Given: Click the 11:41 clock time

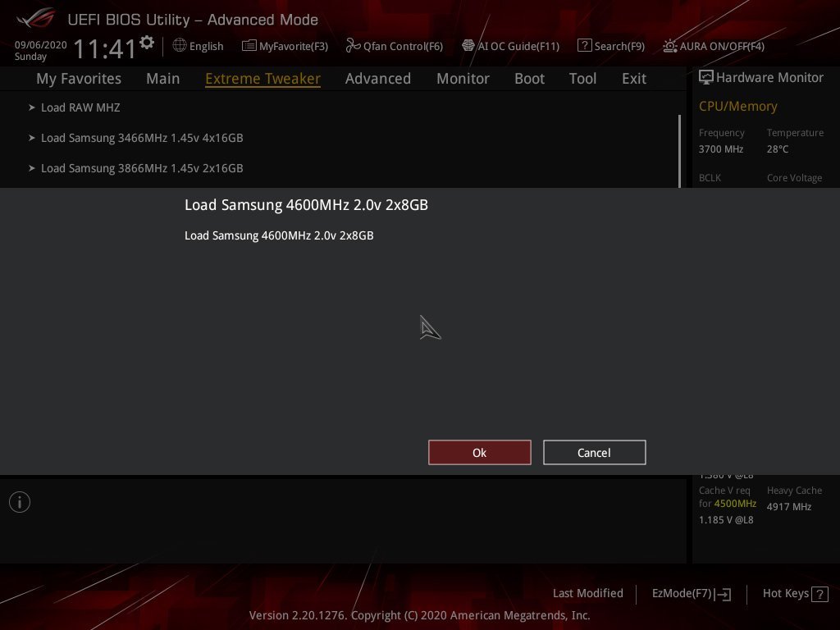Looking at the screenshot, I should (105, 48).
